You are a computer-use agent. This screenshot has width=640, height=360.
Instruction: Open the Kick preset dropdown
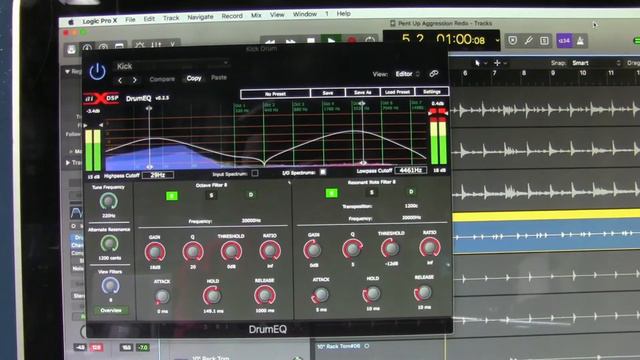[171, 65]
